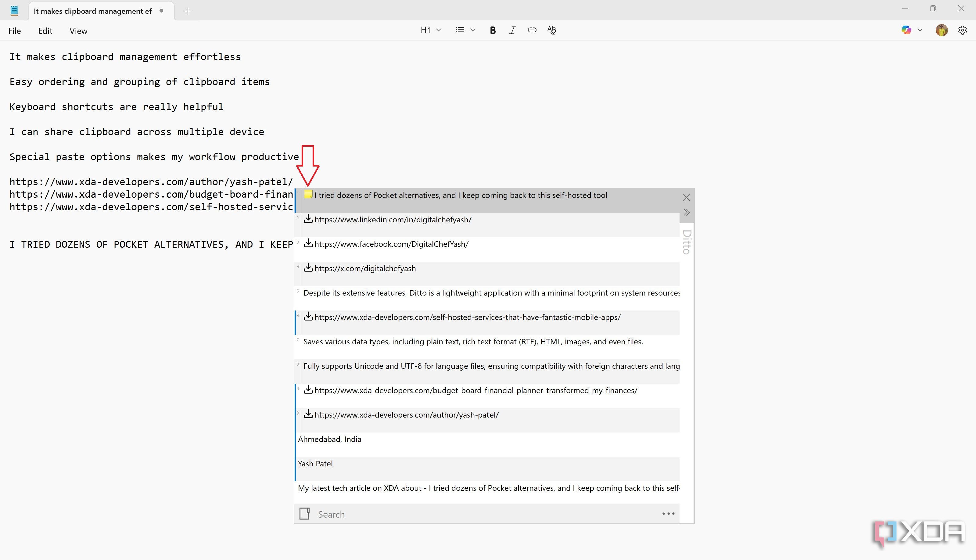Close the Ditto clipboard popup

click(x=687, y=198)
